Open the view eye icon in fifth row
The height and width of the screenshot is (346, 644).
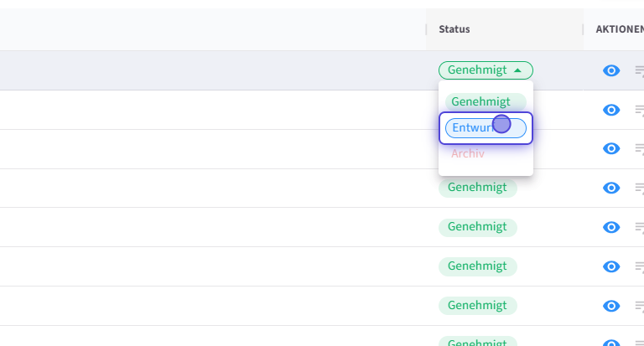tap(611, 227)
